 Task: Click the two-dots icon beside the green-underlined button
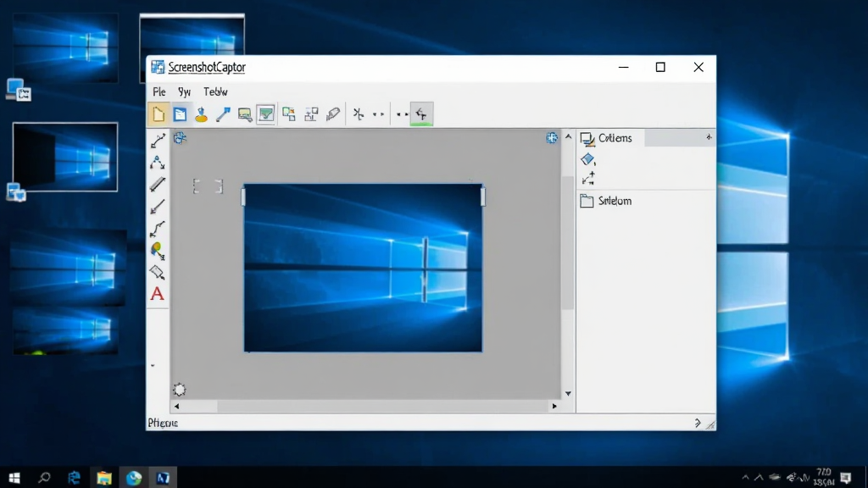click(403, 114)
